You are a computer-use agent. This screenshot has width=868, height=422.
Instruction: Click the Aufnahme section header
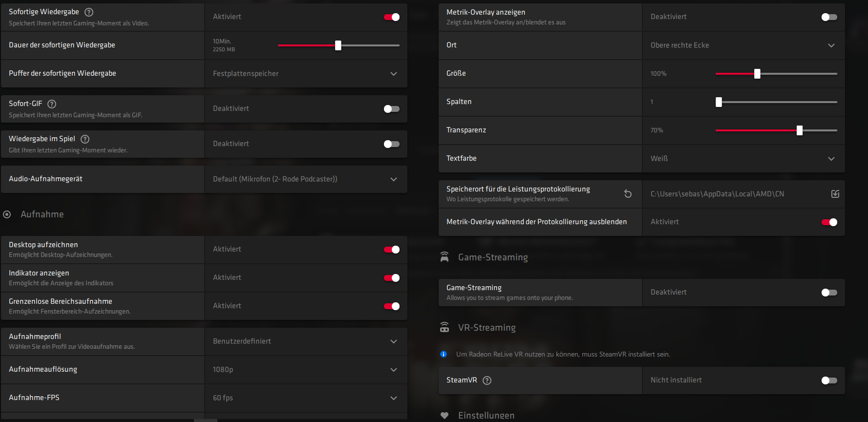pyautogui.click(x=42, y=214)
